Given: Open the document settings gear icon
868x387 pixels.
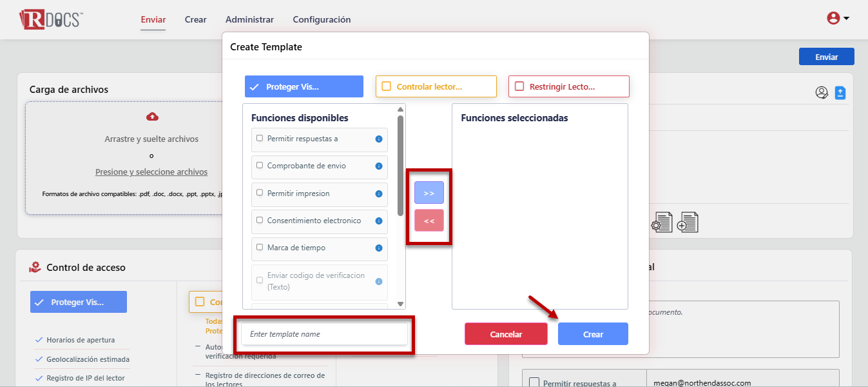Looking at the screenshot, I should point(661,223).
